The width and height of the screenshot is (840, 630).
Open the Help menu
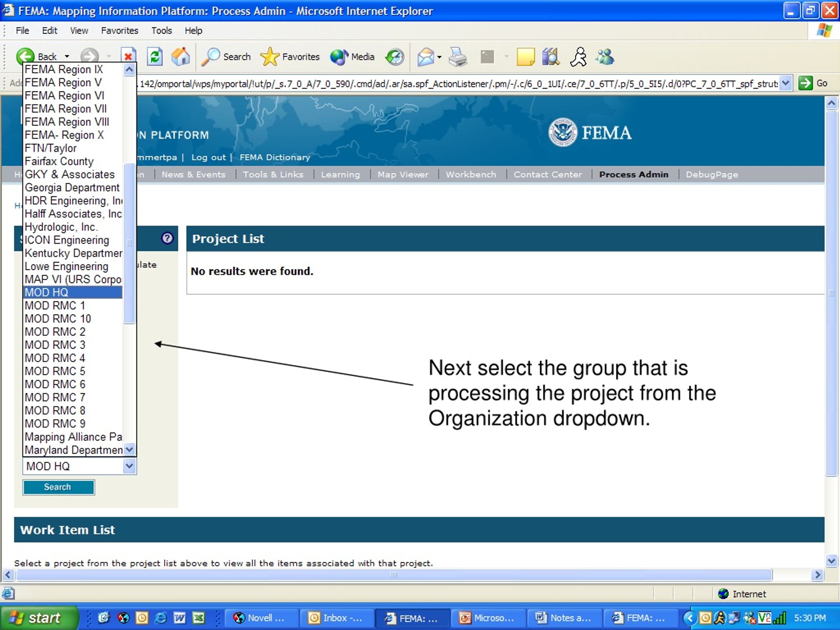point(194,31)
